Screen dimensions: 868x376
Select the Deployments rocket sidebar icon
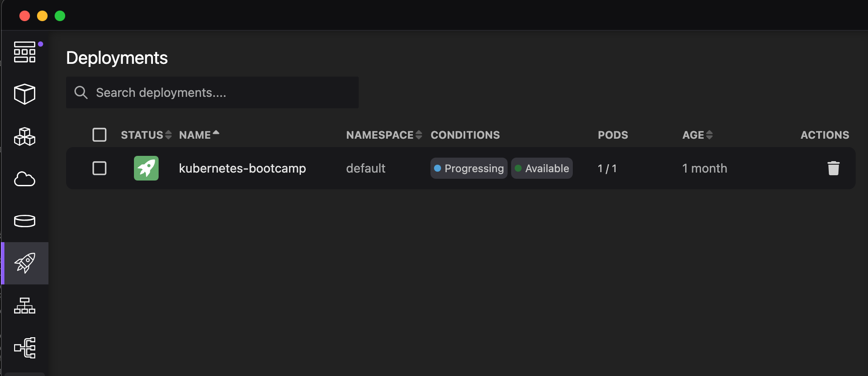[x=25, y=263]
